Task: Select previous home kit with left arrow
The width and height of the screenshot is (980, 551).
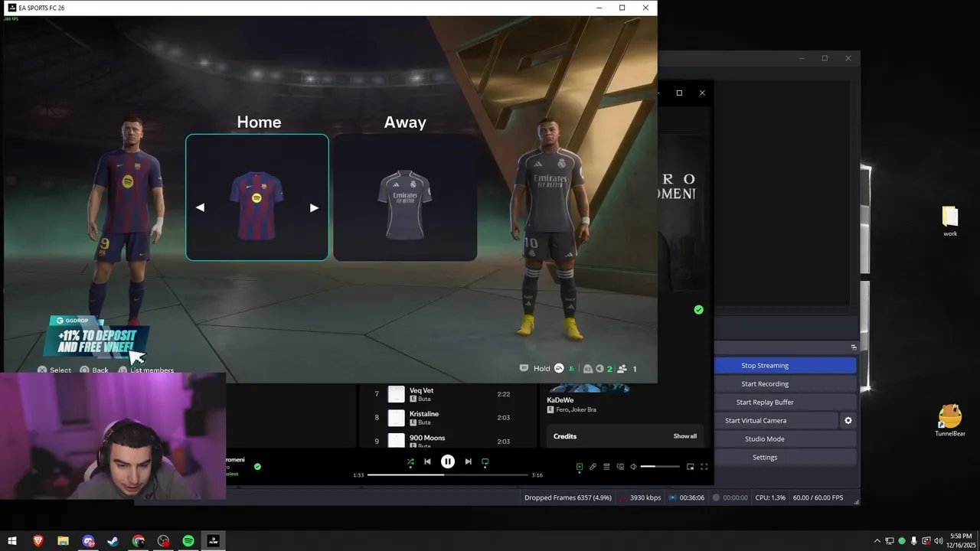Action: coord(200,207)
